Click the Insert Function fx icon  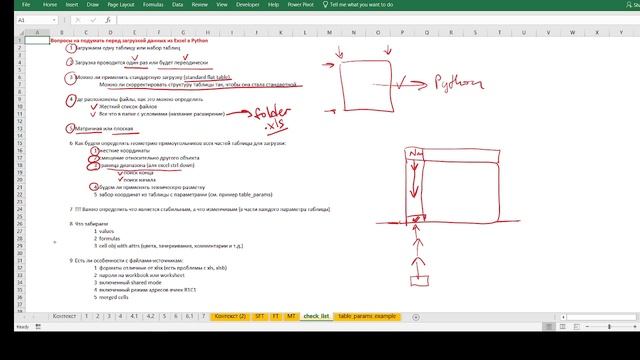click(108, 20)
